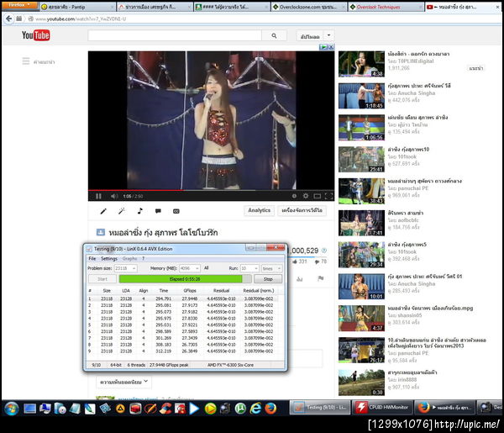Click the magic wand enhancements icon

click(122, 211)
